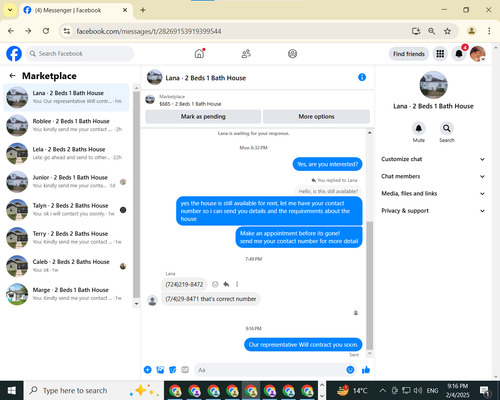Open the Roblee - 2 Beds 1 Bath House chat
Viewport: 500px width, 400px height.
coord(66,125)
